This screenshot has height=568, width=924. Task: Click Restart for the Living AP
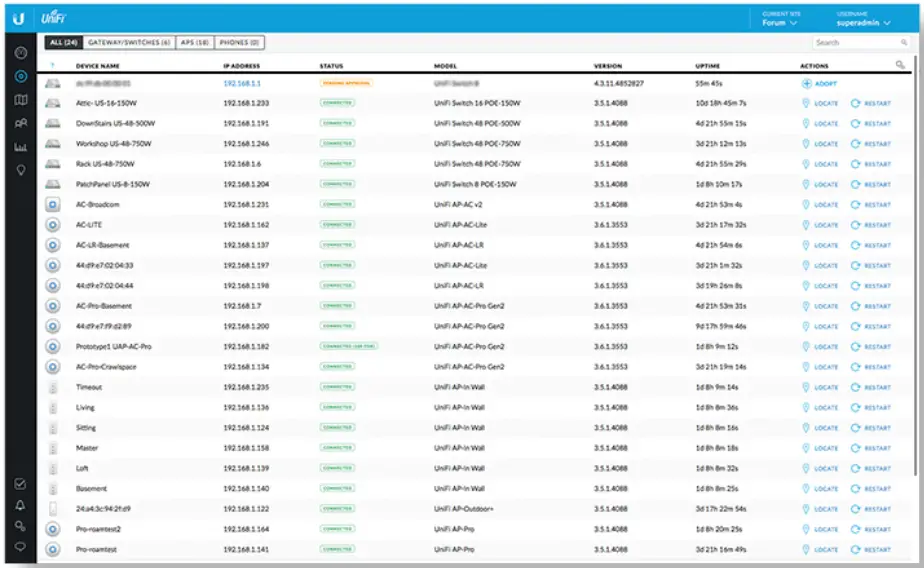click(871, 407)
